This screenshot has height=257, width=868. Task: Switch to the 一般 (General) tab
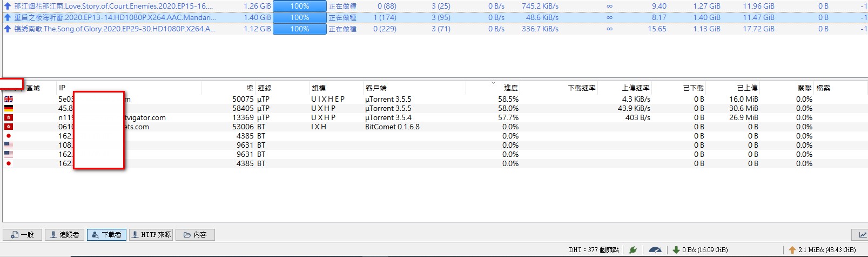click(x=23, y=234)
